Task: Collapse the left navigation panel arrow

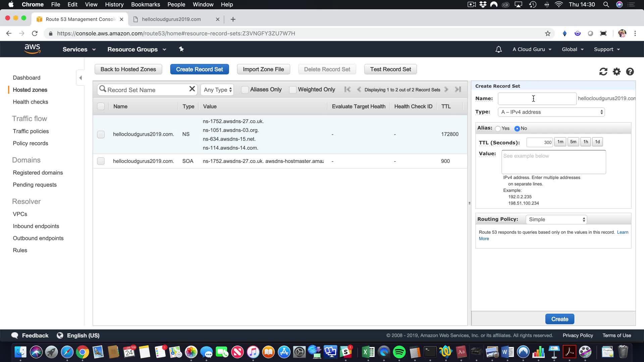Action: [x=80, y=78]
